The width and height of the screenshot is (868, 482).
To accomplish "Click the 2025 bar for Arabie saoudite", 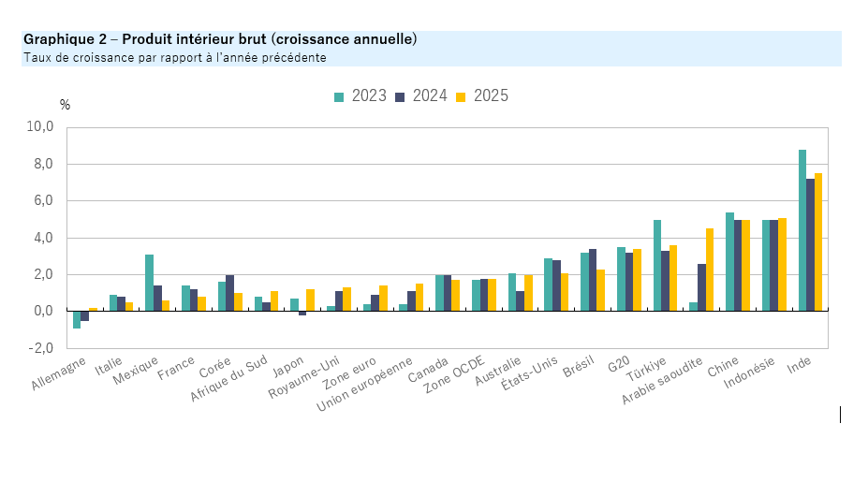I will [711, 270].
